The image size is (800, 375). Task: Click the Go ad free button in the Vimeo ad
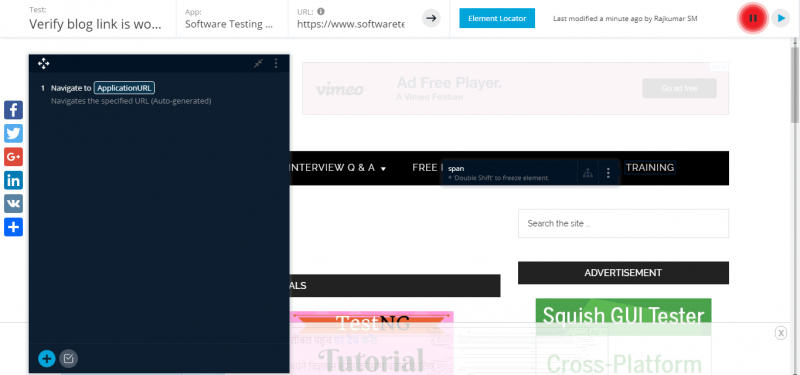pyautogui.click(x=679, y=88)
